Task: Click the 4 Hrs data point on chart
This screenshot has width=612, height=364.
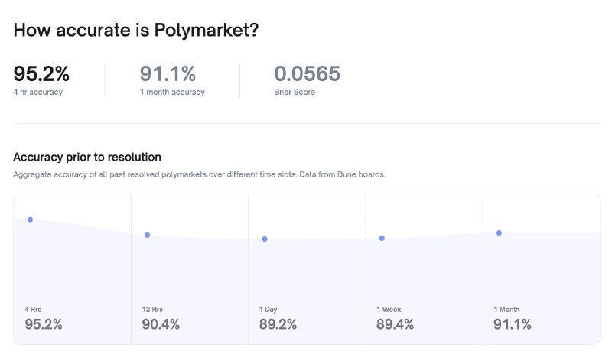Action: click(x=30, y=219)
